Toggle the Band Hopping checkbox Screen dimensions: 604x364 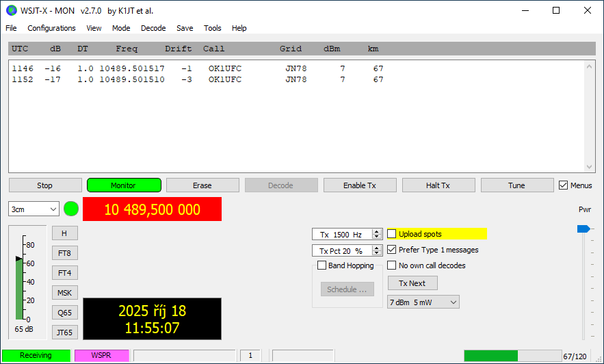322,265
